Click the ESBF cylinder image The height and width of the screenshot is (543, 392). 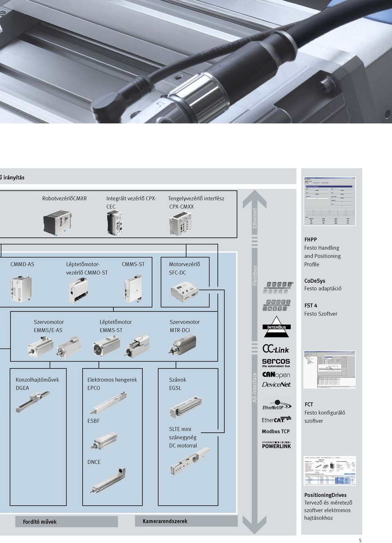click(x=105, y=441)
